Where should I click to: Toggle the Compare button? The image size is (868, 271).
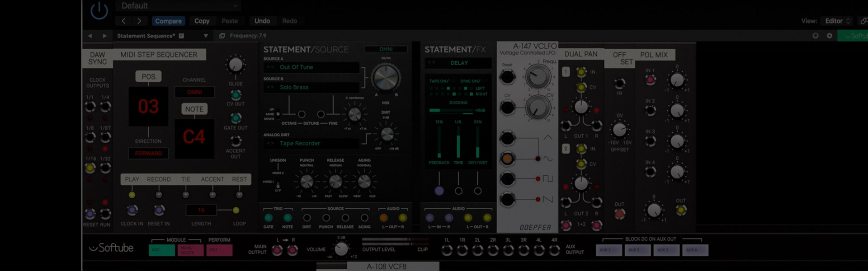coord(168,21)
